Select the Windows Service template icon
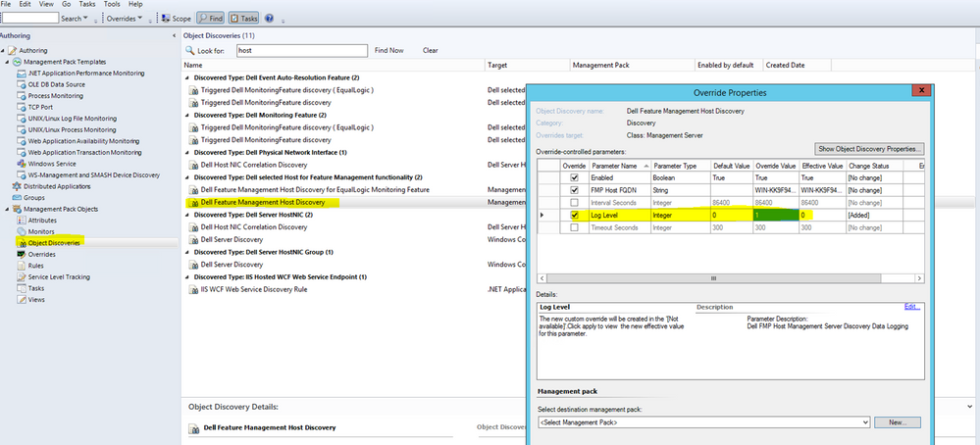 (x=22, y=164)
